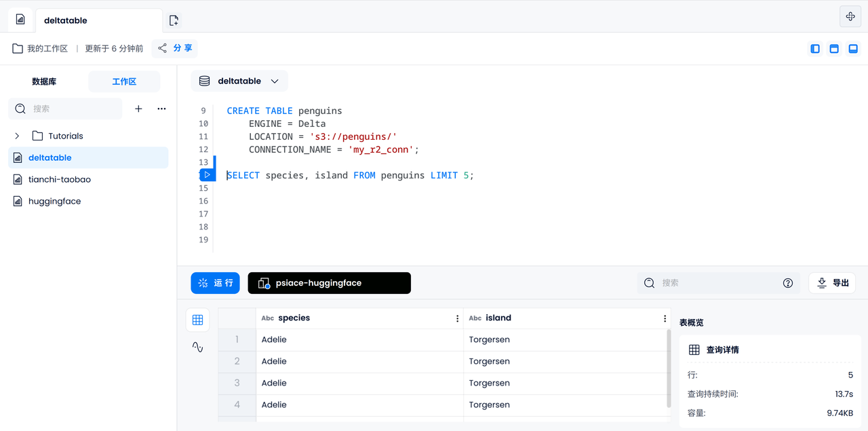The image size is (868, 431).
Task: Click the island column header
Action: pyautogui.click(x=567, y=318)
